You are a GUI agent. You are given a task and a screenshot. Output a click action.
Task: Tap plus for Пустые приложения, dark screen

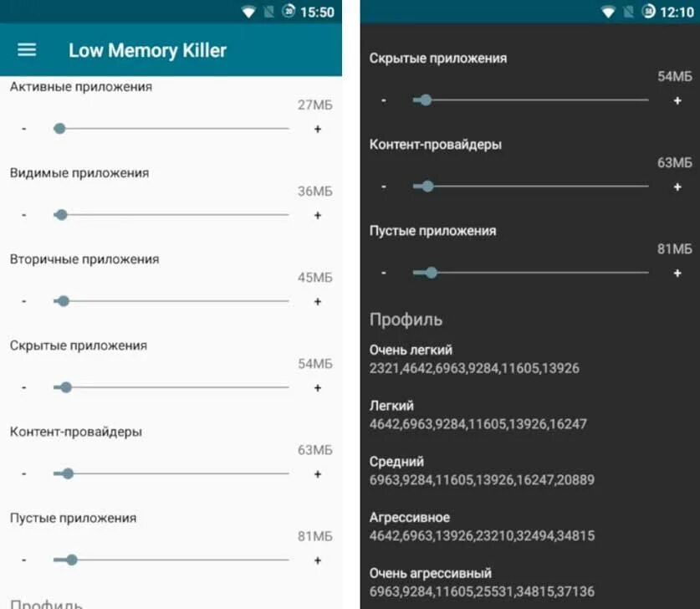tap(677, 273)
